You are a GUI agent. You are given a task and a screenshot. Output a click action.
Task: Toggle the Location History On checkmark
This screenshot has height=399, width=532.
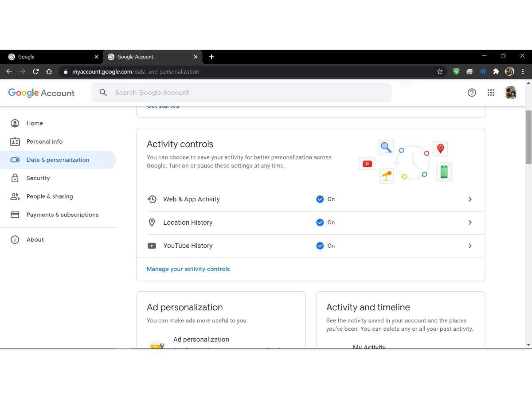[x=320, y=223]
